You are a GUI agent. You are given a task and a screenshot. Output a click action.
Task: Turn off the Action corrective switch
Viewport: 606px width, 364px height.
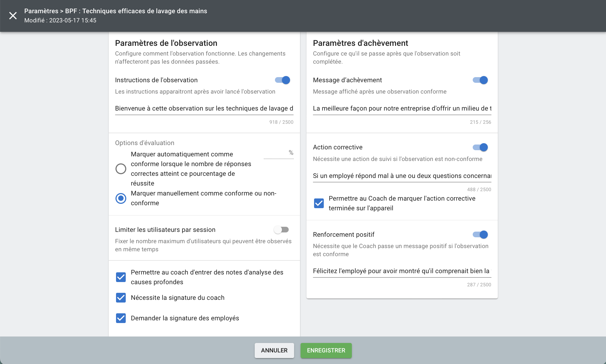[480, 147]
